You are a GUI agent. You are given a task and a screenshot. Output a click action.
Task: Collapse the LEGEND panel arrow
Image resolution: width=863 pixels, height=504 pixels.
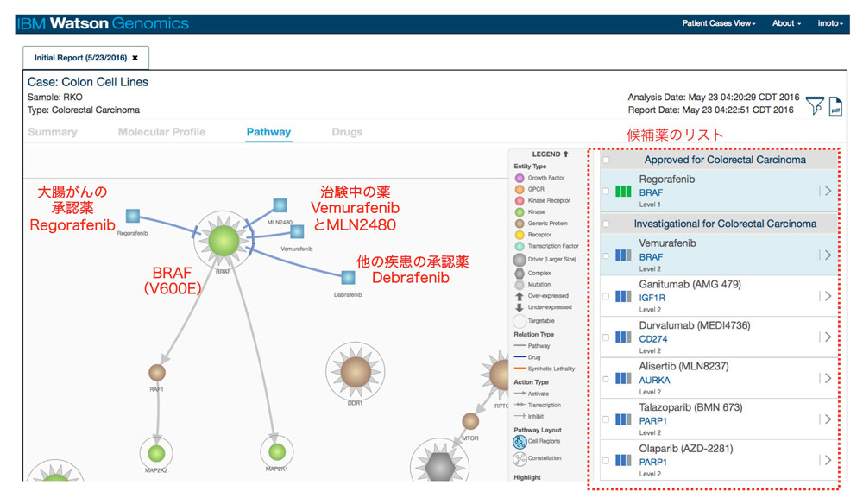565,154
